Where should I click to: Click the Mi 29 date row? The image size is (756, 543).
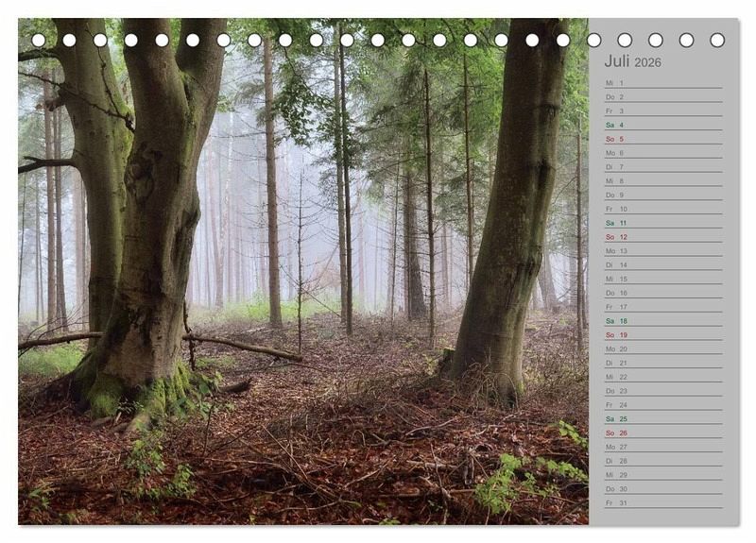point(615,475)
